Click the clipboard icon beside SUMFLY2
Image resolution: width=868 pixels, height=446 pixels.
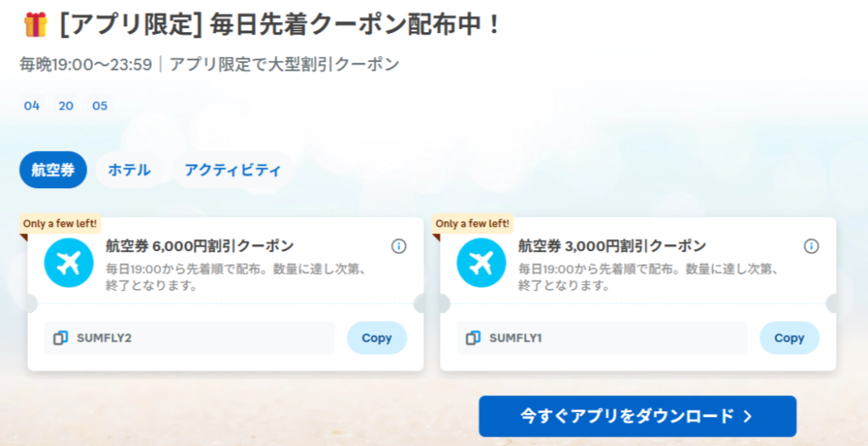[x=61, y=338]
